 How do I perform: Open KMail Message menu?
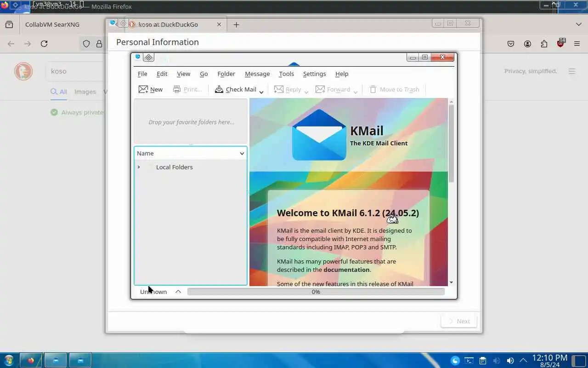point(257,74)
